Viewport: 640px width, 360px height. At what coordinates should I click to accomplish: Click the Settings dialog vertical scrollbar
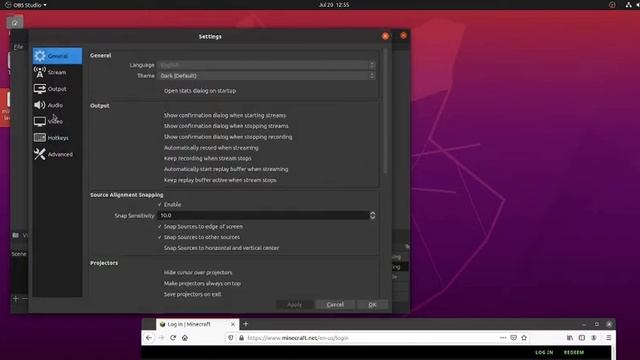[x=385, y=110]
